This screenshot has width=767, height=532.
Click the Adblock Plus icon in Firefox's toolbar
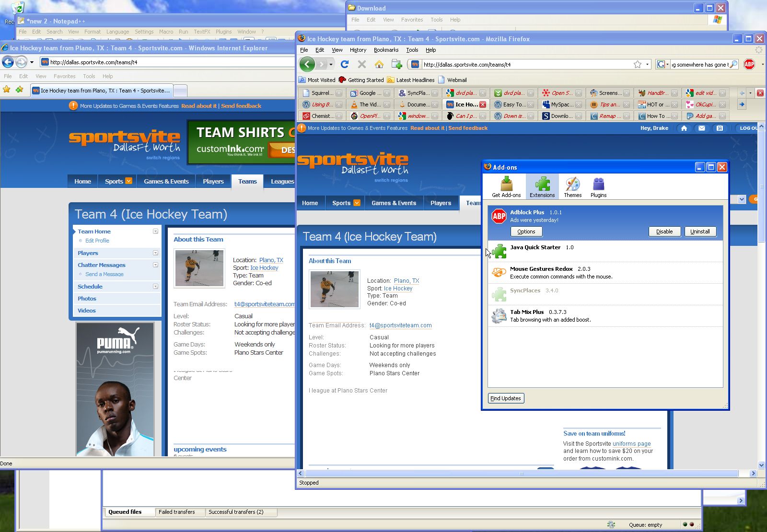[x=749, y=64]
